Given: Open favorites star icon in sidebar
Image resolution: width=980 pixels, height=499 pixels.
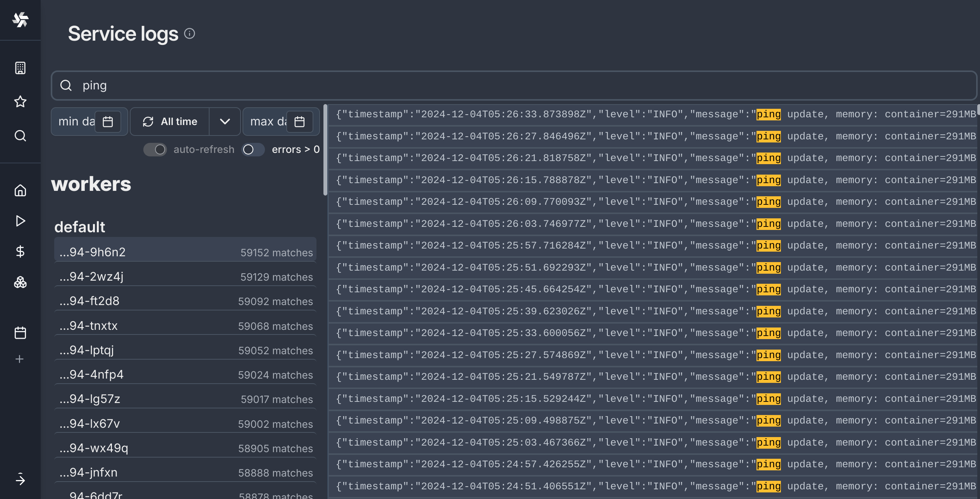Looking at the screenshot, I should (x=20, y=102).
